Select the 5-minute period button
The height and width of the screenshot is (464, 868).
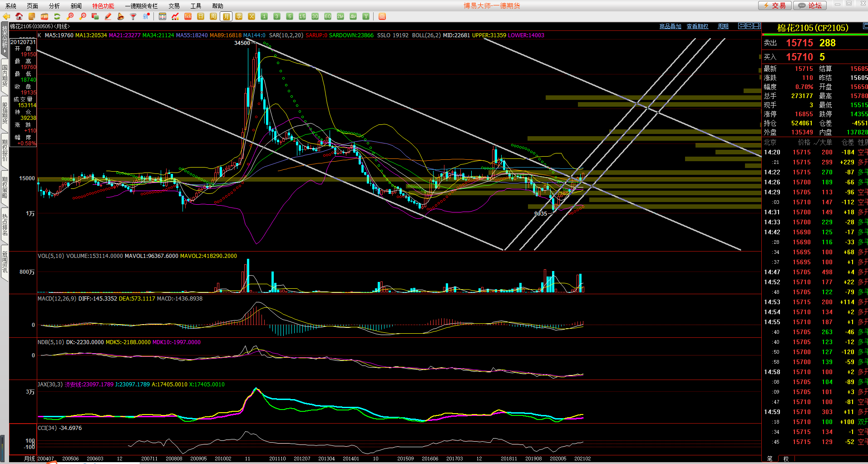point(290,16)
